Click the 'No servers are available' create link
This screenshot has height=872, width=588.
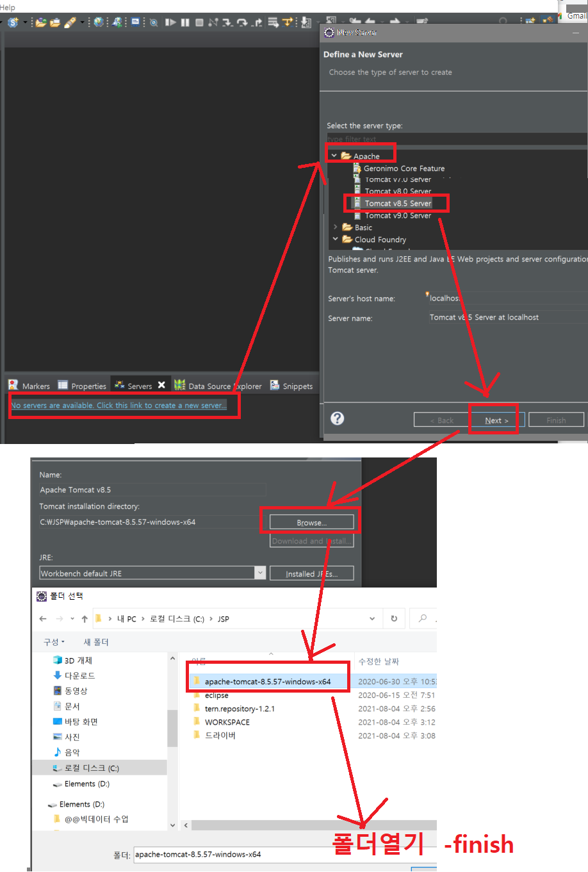pos(118,406)
